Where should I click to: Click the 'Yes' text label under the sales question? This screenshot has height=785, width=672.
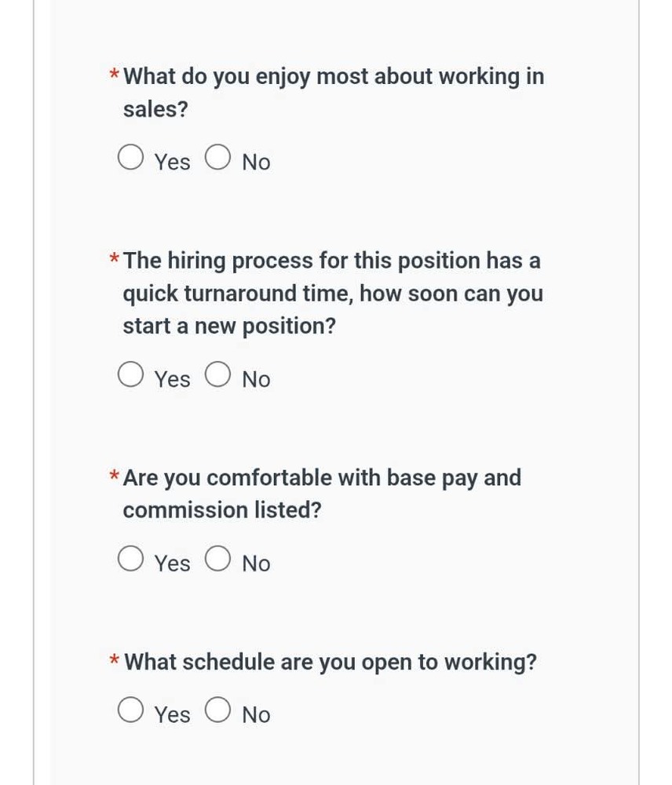173,162
